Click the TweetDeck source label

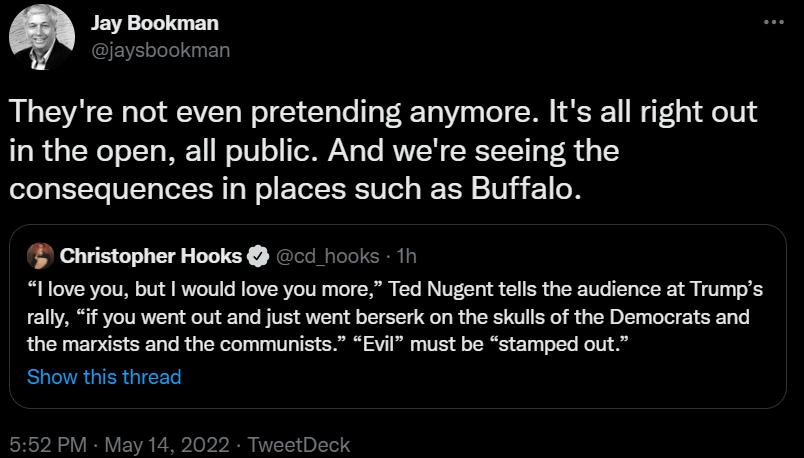(x=298, y=444)
